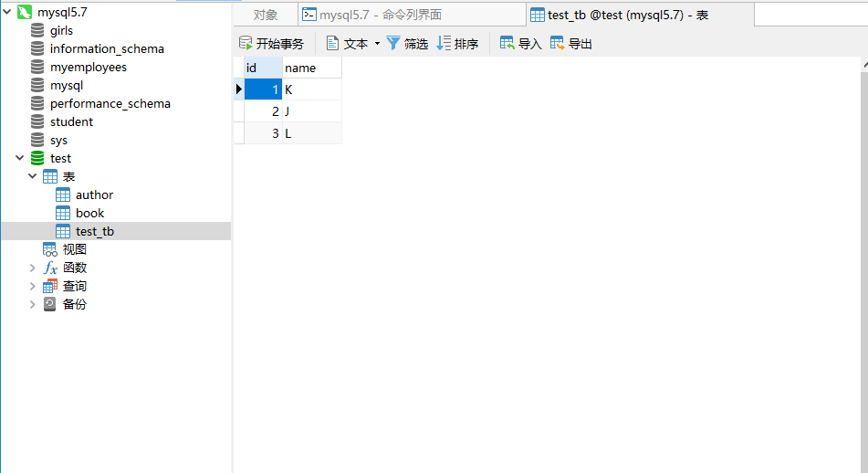Click the 导出 export button label
This screenshot has height=473, width=868.
(580, 44)
